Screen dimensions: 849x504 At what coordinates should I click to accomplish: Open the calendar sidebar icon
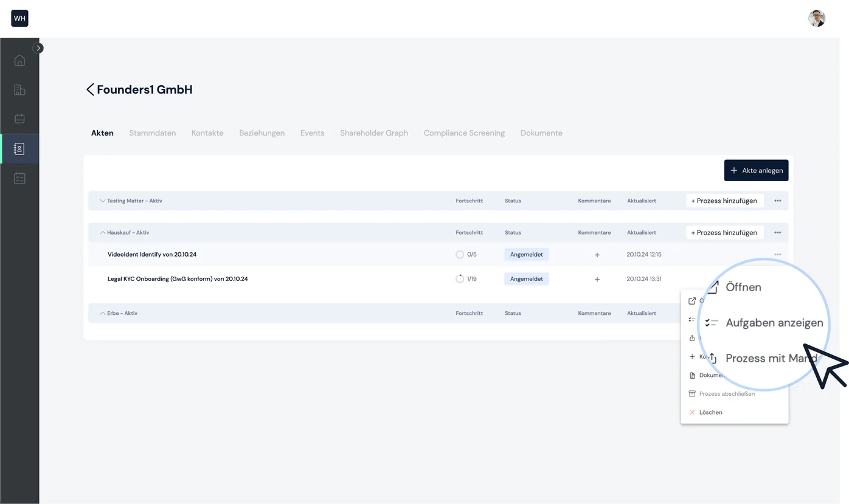[x=19, y=119]
